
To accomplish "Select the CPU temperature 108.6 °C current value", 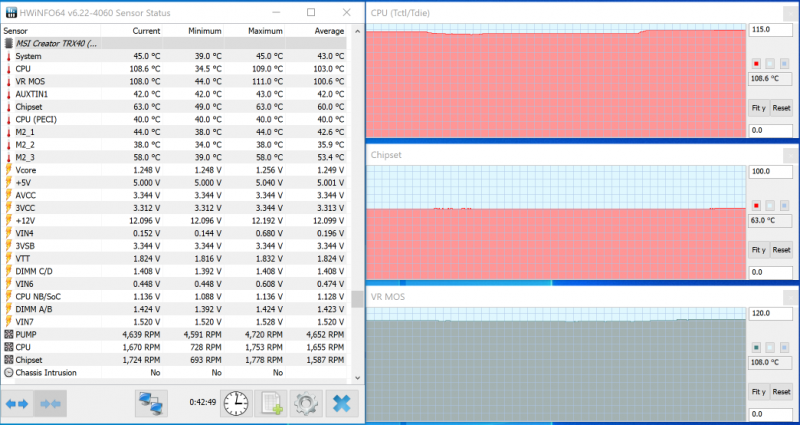I will click(x=143, y=69).
